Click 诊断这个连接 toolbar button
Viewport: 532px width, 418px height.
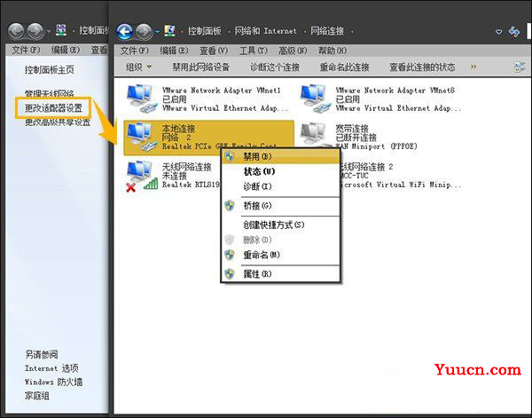[x=275, y=67]
